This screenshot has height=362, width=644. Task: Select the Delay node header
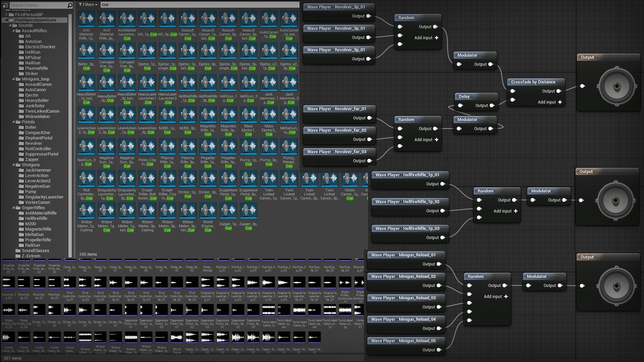coord(476,96)
